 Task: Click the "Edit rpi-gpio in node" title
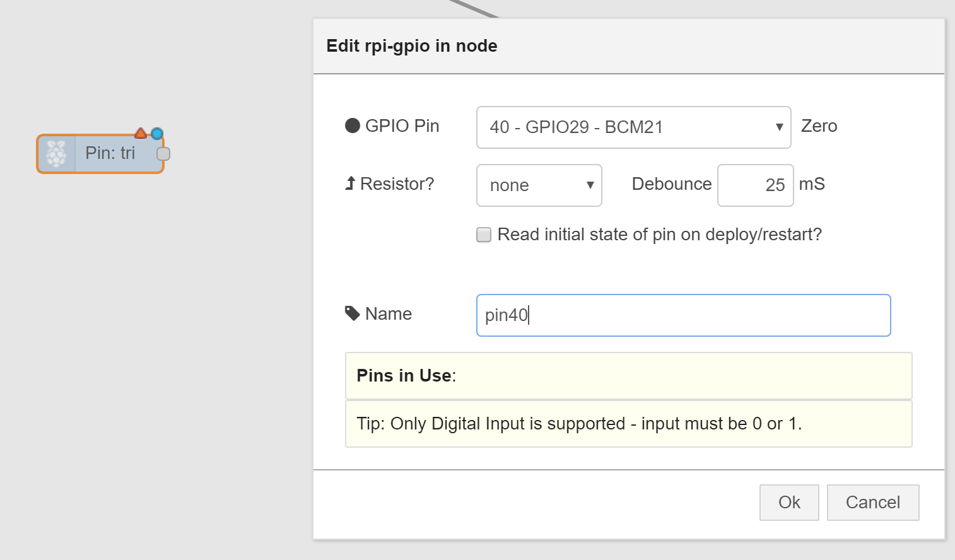(412, 46)
